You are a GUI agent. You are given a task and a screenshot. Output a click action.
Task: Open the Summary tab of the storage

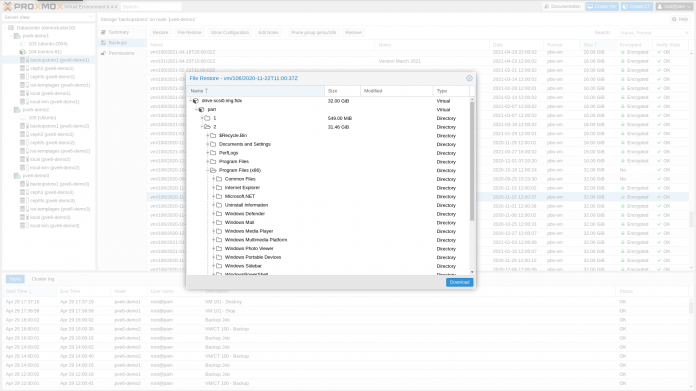[122, 32]
